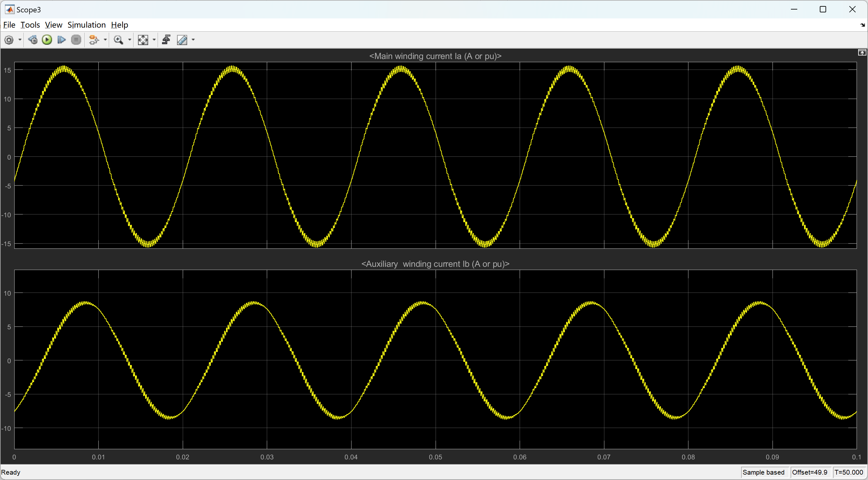Open the View menu
The image size is (868, 480).
[54, 25]
